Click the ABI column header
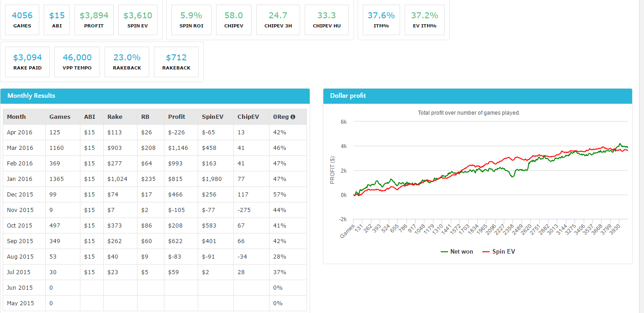Image resolution: width=644 pixels, height=313 pixels. pyautogui.click(x=92, y=117)
